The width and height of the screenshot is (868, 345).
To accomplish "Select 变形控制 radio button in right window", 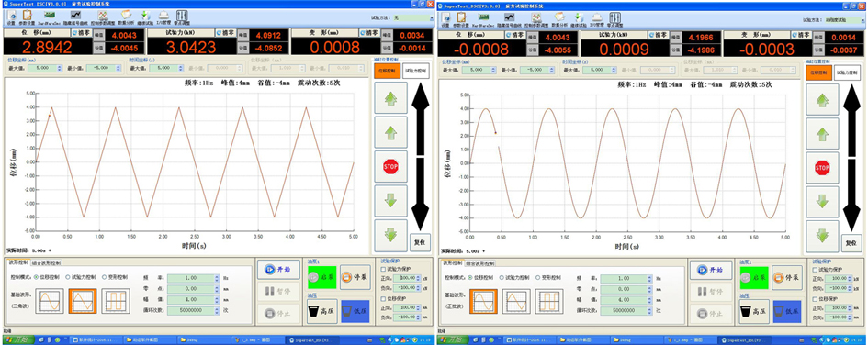I will 548,277.
